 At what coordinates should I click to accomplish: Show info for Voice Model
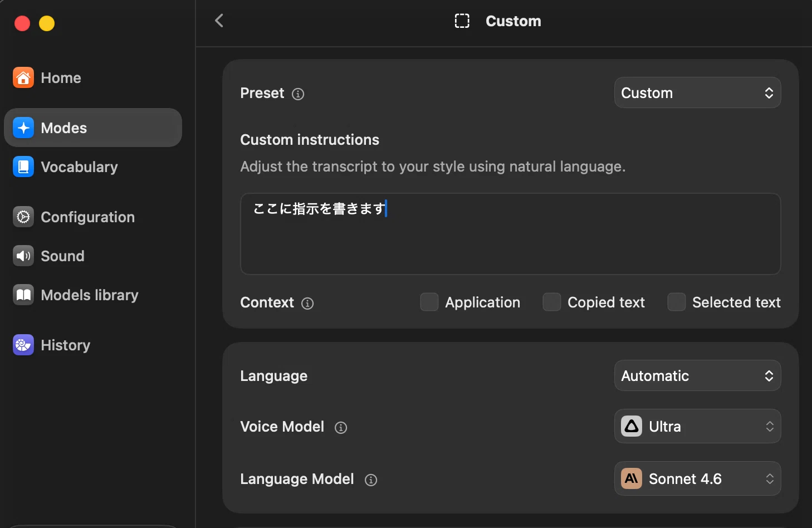coord(341,428)
